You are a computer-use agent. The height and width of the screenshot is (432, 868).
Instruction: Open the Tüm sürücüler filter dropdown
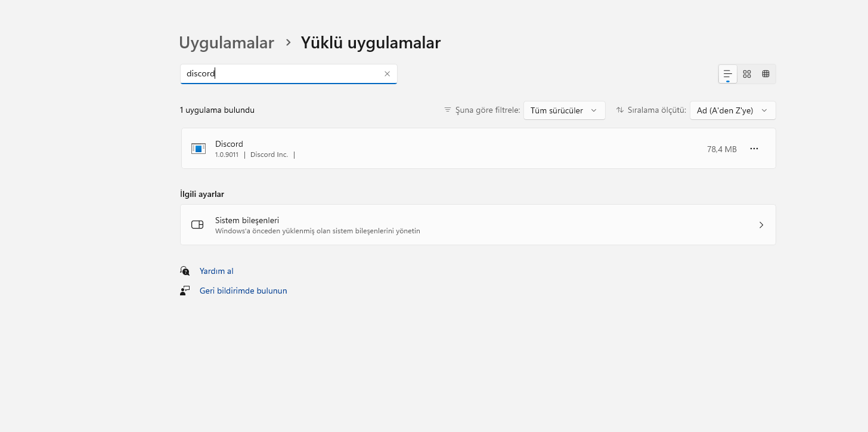564,110
